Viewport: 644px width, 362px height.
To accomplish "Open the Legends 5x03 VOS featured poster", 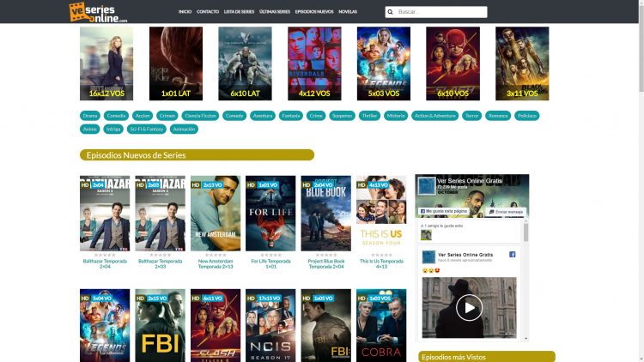I will pos(384,63).
